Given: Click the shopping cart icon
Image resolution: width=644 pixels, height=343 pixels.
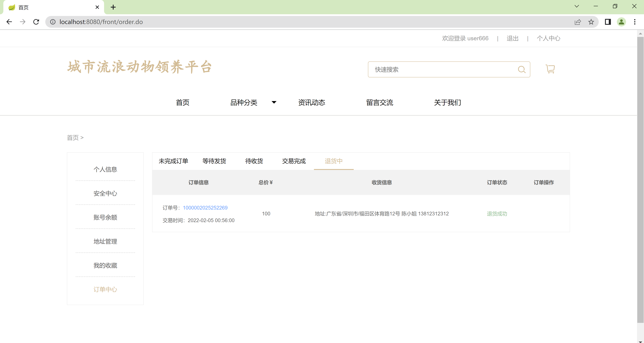Looking at the screenshot, I should click(x=550, y=69).
